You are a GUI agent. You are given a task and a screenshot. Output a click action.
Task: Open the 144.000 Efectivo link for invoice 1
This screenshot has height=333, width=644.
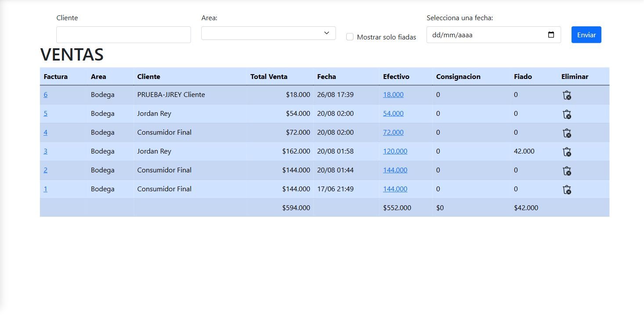pos(395,189)
